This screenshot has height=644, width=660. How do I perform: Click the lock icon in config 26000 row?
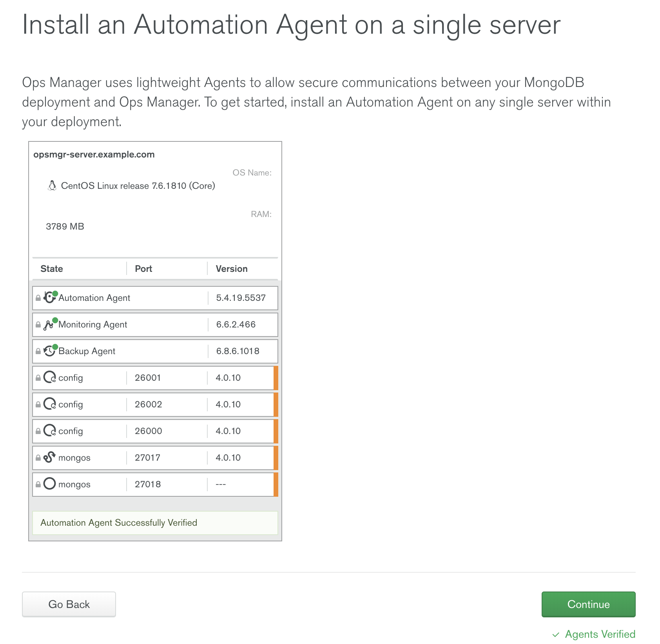pyautogui.click(x=38, y=431)
